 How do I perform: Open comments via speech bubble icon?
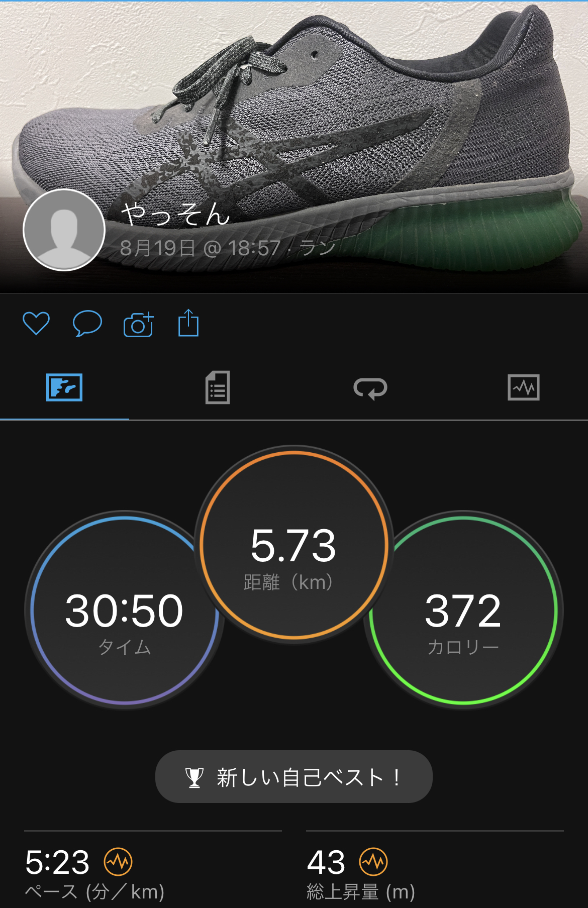87,323
